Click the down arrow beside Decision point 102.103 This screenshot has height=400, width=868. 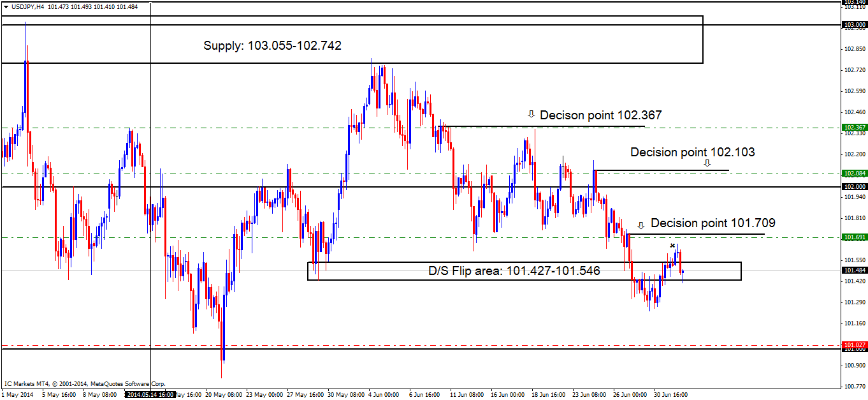click(707, 163)
